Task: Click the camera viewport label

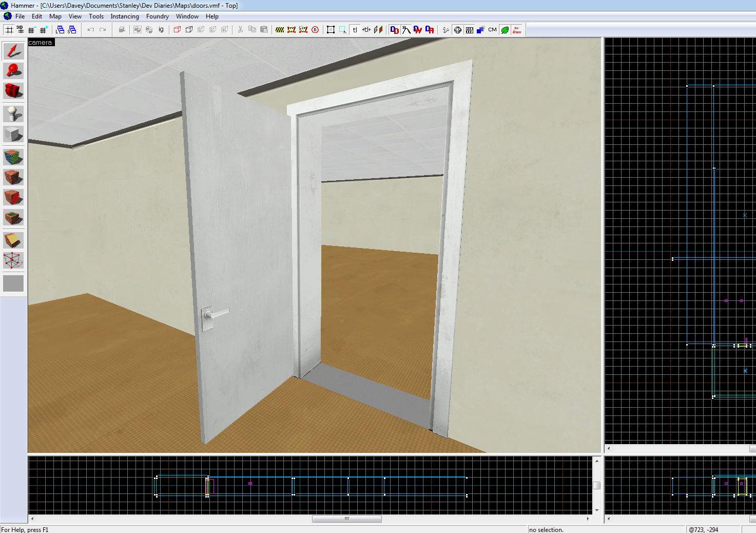Action: click(41, 43)
